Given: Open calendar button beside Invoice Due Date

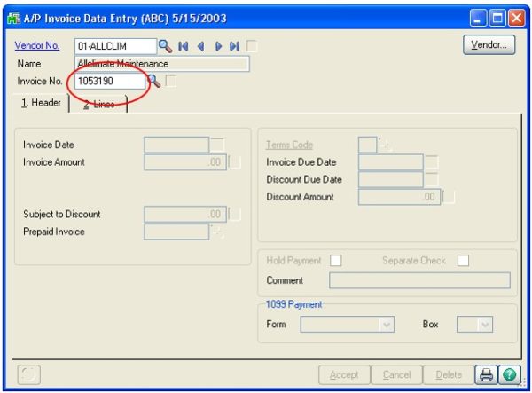Looking at the screenshot, I should click(x=431, y=162).
